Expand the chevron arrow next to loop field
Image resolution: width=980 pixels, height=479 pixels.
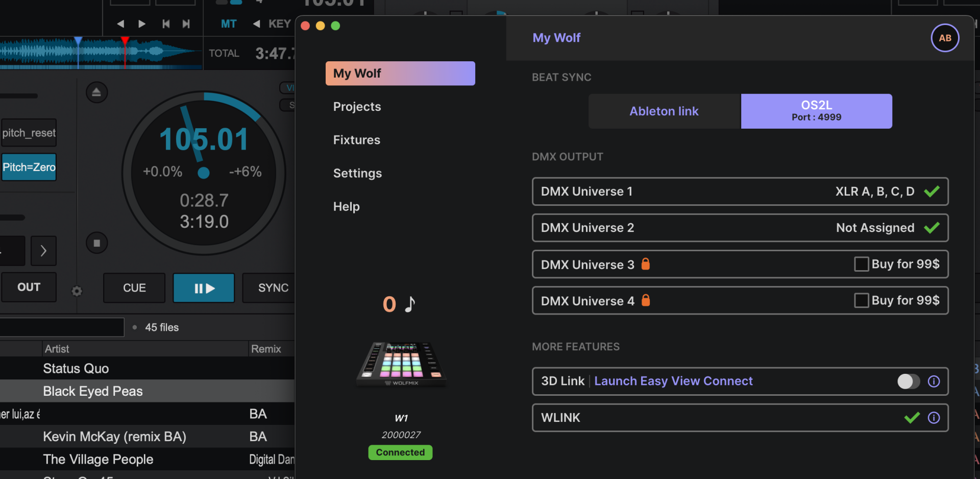(x=43, y=251)
